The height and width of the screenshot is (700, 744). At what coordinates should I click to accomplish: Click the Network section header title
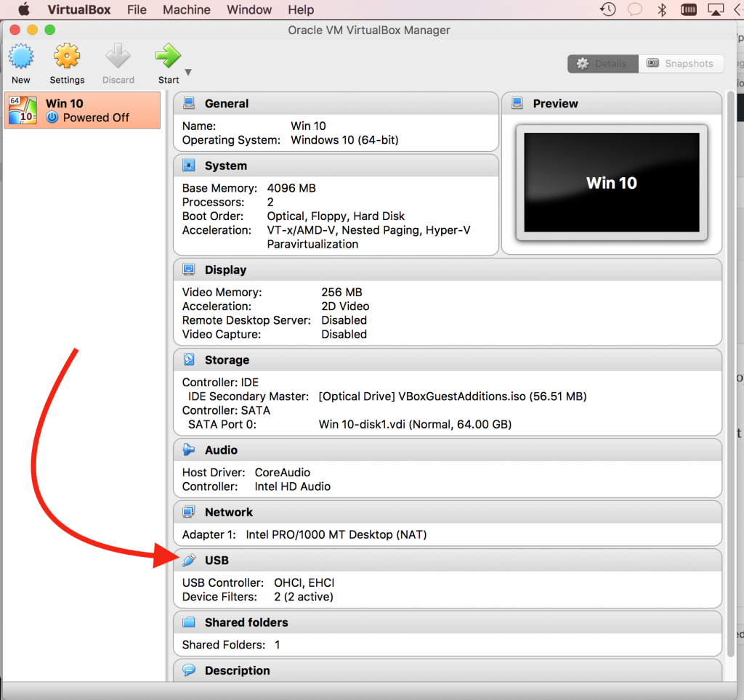(x=229, y=512)
